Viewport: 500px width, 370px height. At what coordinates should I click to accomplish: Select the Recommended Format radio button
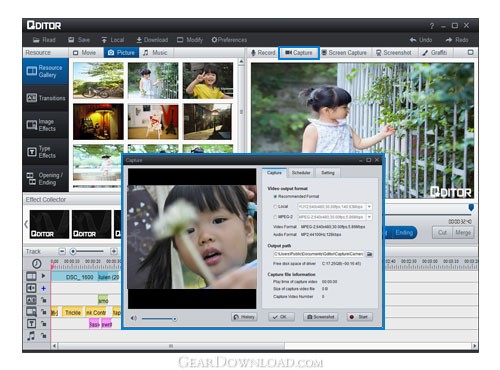[275, 197]
